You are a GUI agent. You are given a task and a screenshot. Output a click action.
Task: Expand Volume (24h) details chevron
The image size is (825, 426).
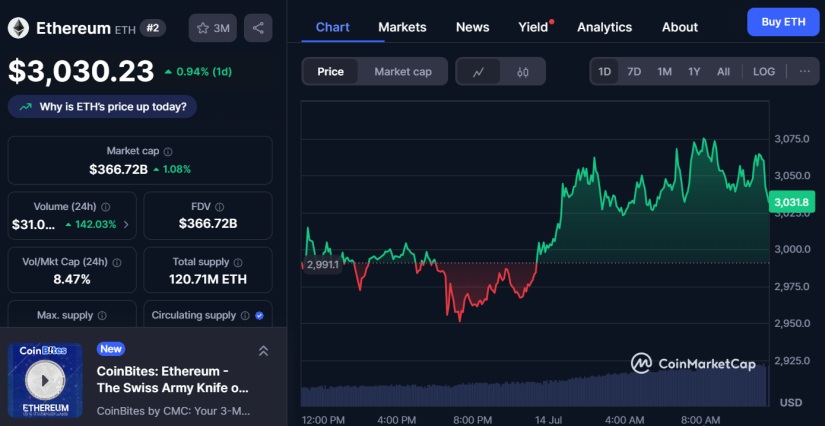click(126, 225)
